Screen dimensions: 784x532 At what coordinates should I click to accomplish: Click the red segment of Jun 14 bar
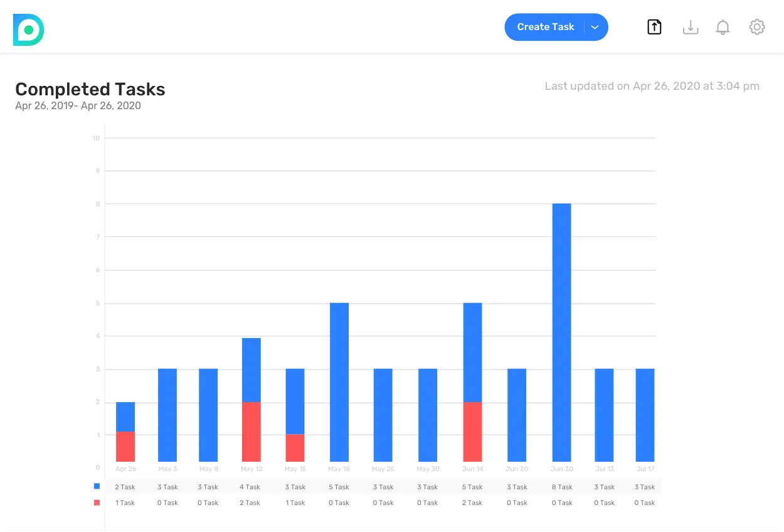472,432
